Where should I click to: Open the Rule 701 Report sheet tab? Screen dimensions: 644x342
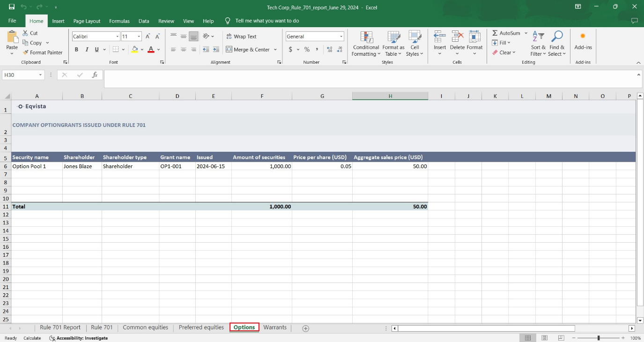pyautogui.click(x=60, y=327)
